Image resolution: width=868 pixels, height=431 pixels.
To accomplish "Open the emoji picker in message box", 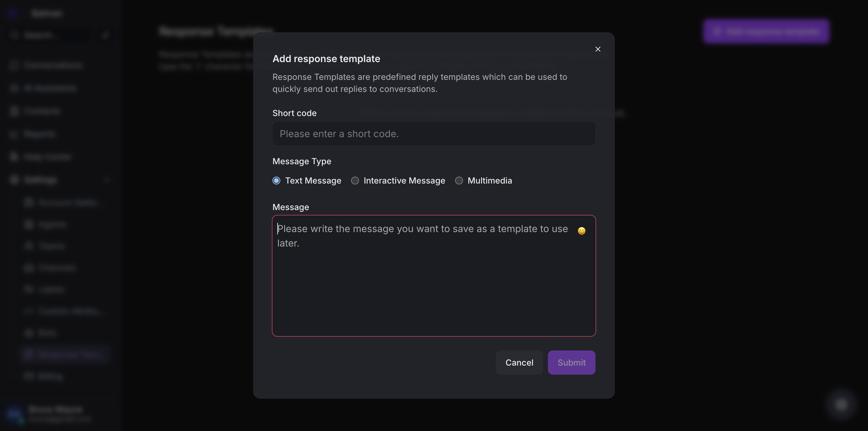I will [581, 231].
